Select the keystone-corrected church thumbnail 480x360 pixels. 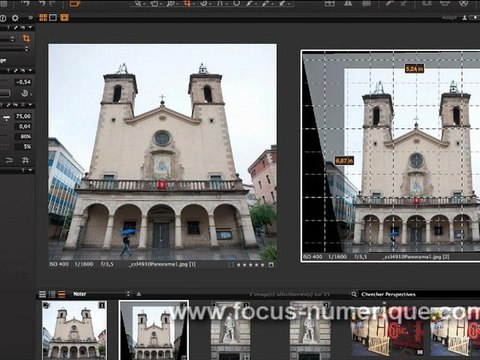pyautogui.click(x=154, y=330)
